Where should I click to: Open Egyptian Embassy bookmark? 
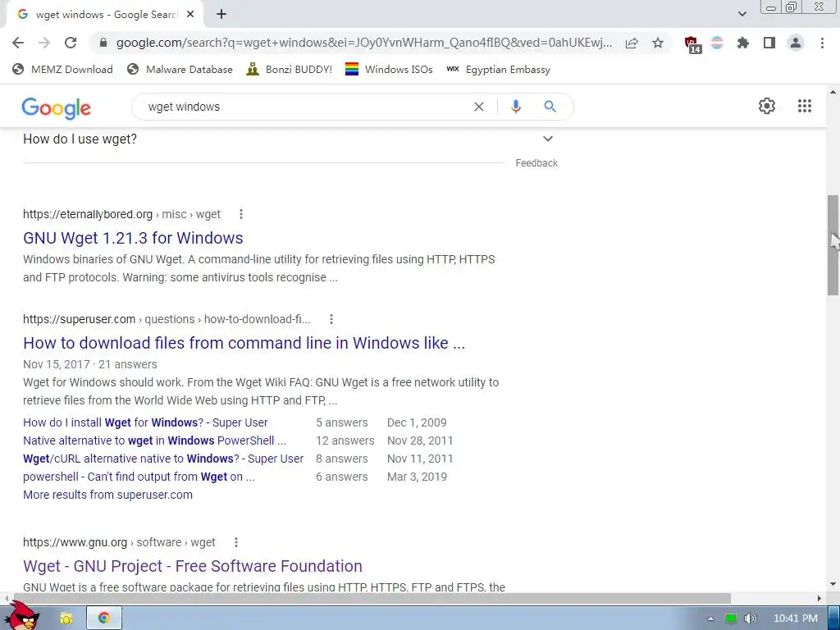(x=498, y=69)
